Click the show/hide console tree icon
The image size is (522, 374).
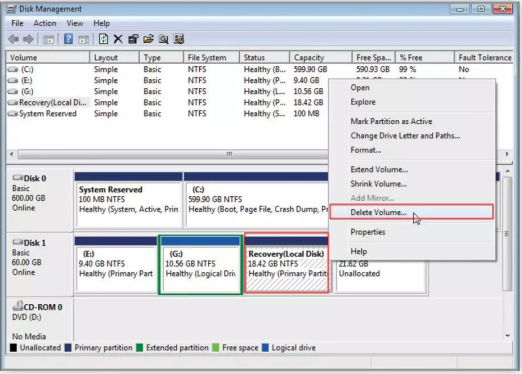(48, 40)
